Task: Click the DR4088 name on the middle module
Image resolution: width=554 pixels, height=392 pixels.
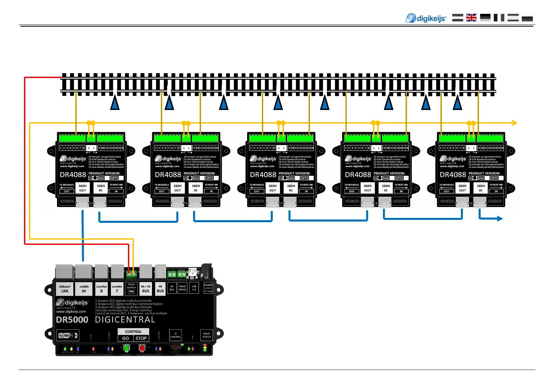Action: [x=263, y=175]
